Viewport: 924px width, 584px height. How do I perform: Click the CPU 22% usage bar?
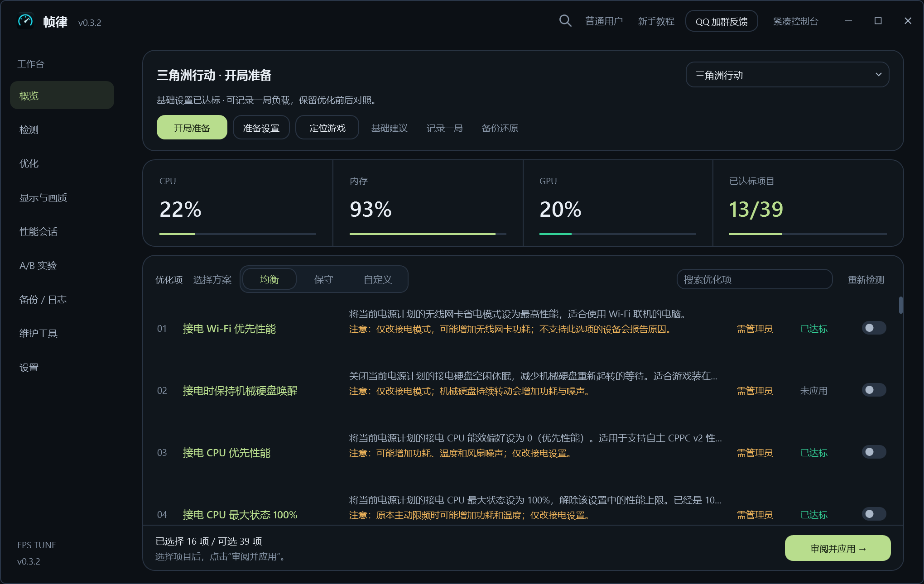(237, 234)
